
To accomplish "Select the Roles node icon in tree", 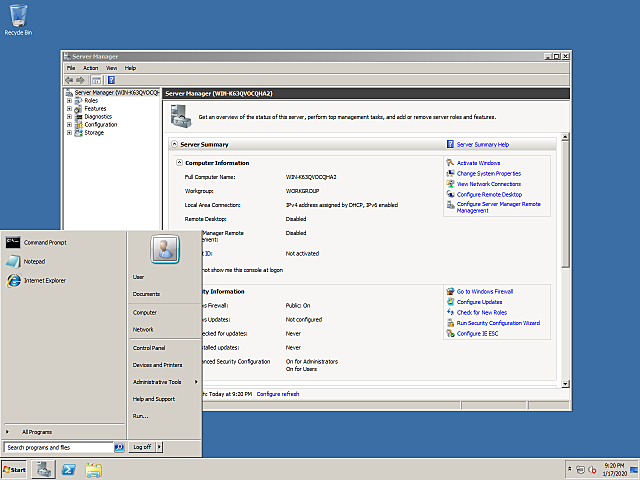I will click(78, 100).
